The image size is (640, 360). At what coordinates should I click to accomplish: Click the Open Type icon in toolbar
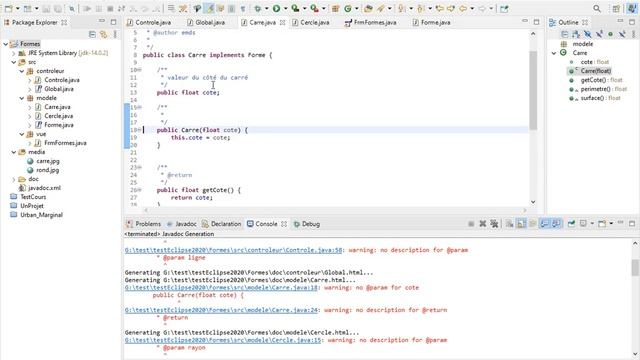pos(368,9)
